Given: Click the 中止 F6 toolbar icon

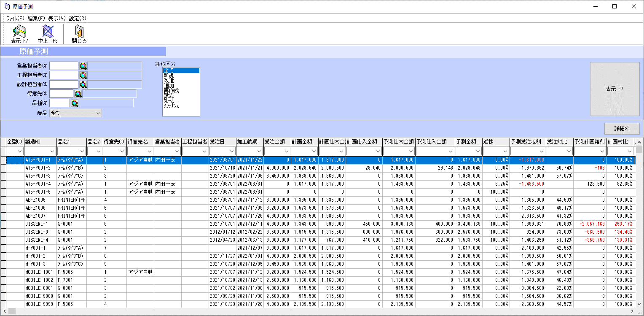Looking at the screenshot, I should pyautogui.click(x=48, y=34).
